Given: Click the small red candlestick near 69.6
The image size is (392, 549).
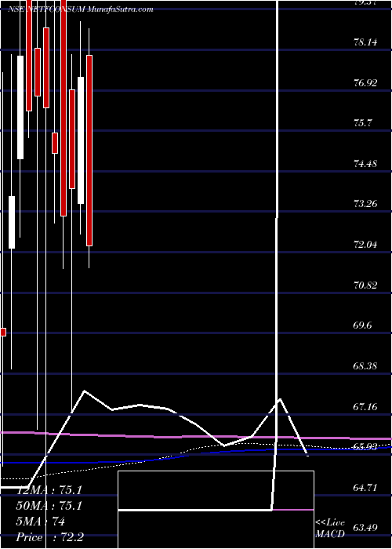Looking at the screenshot, I should [x=3, y=332].
